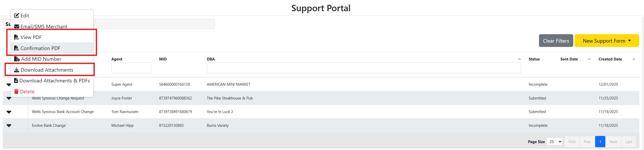Click the PDF icon beside Confirmation PDF
Viewport: 644px width, 150px height.
tap(17, 48)
